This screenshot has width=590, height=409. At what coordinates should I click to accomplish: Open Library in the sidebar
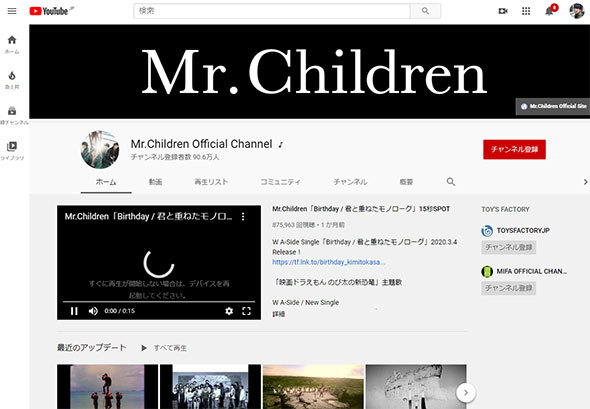(x=12, y=151)
